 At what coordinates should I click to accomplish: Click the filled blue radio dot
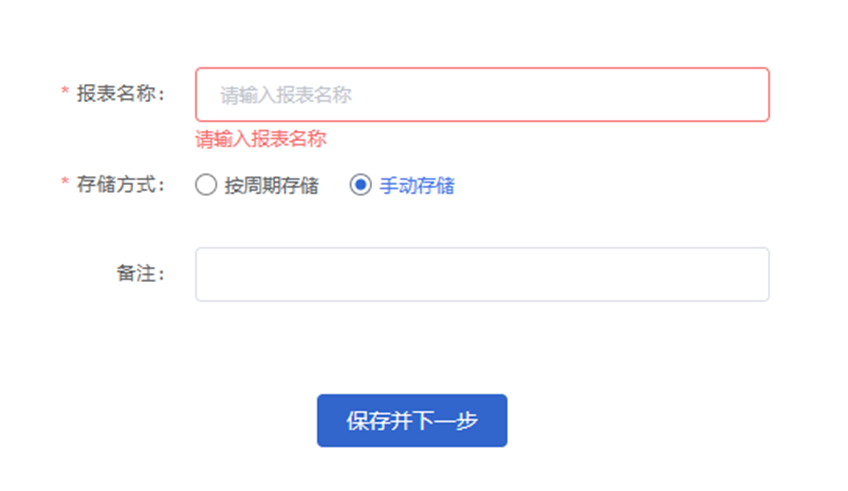[x=360, y=185]
